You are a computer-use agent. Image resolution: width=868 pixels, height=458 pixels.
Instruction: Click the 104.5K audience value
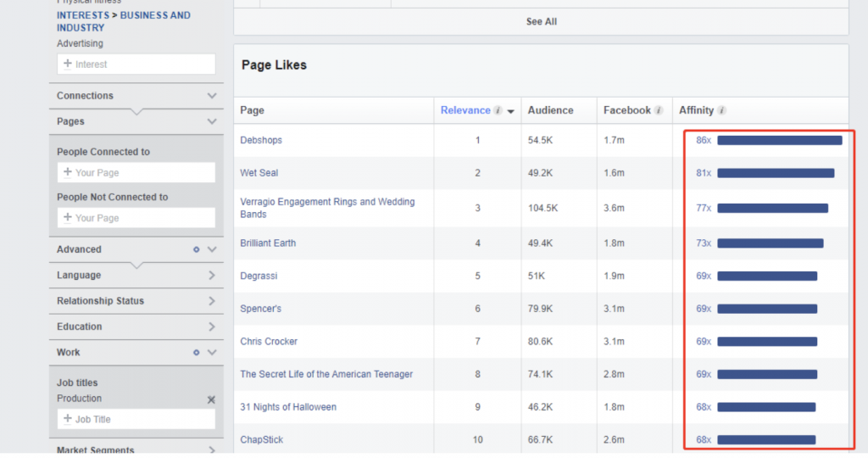click(x=542, y=209)
